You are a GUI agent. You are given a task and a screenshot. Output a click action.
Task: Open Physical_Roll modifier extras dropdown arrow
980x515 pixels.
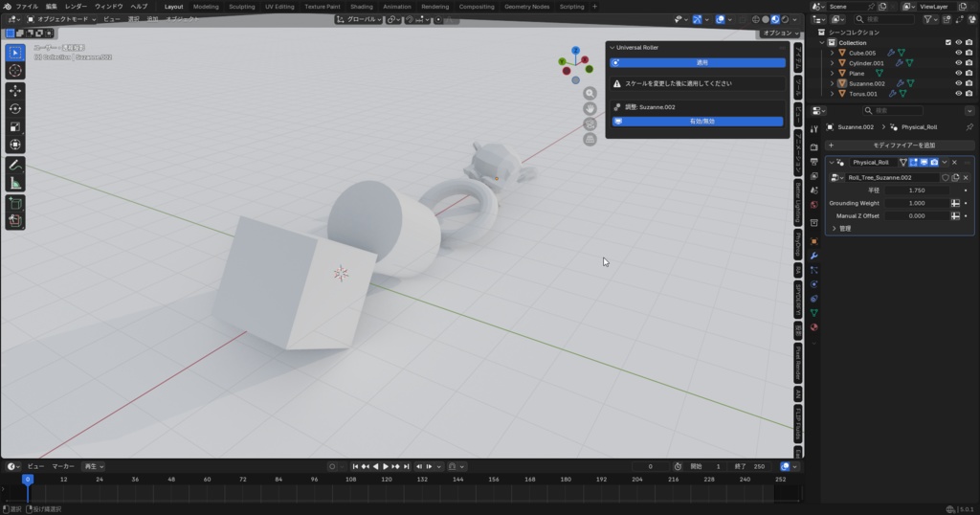click(x=945, y=163)
